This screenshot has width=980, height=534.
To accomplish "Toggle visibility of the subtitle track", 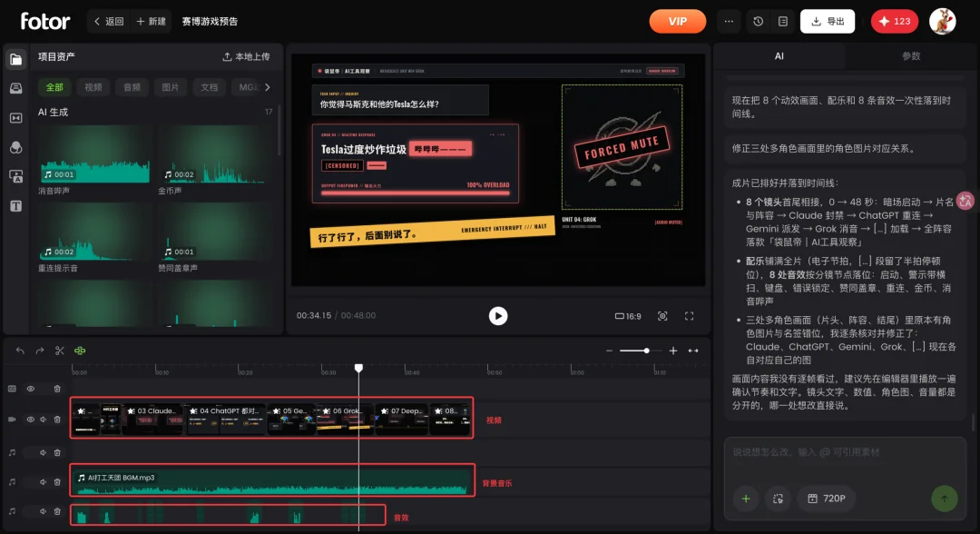I will click(30, 389).
